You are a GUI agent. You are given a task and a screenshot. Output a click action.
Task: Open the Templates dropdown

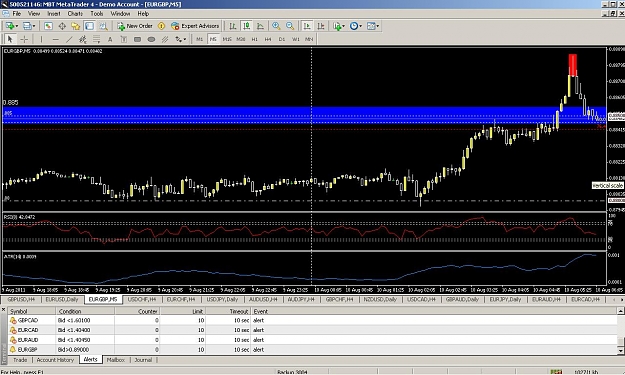click(x=373, y=26)
